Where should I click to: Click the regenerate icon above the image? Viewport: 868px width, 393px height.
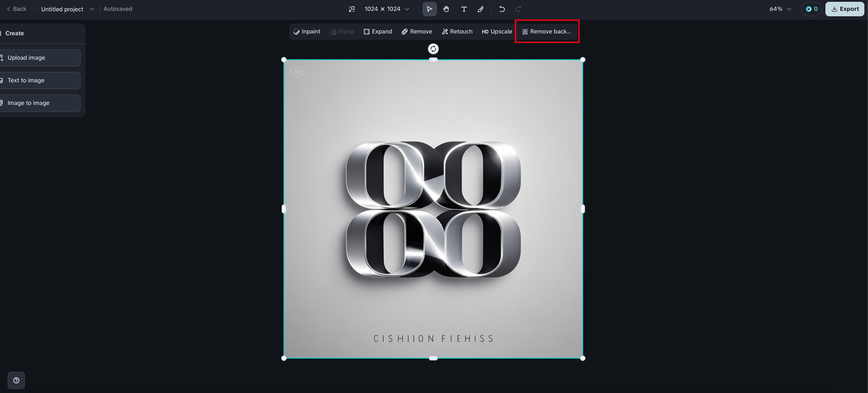pyautogui.click(x=433, y=49)
